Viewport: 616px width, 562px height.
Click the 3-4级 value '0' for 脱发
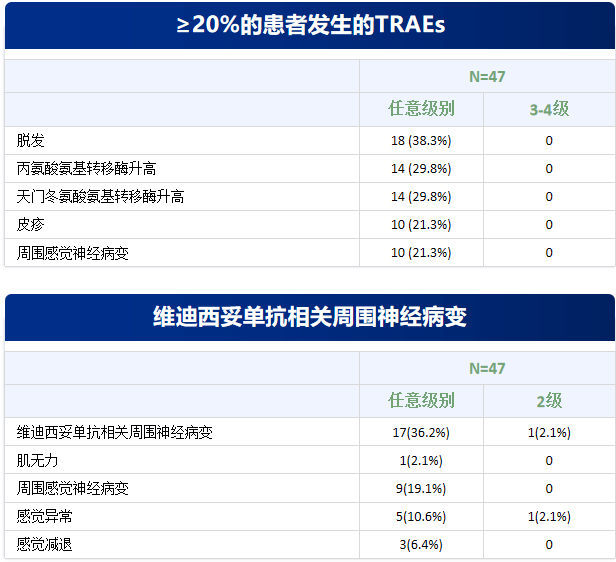coord(549,141)
